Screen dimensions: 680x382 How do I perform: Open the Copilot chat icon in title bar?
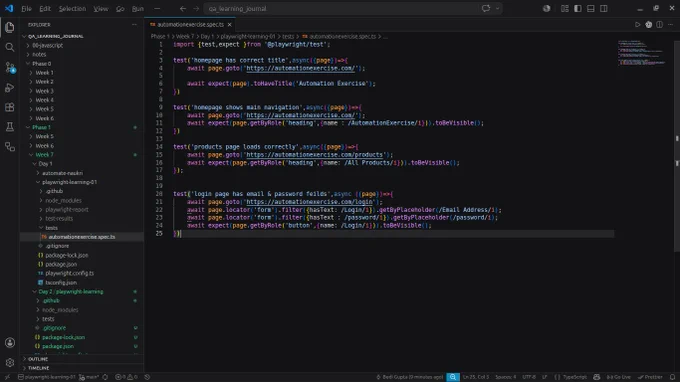tap(486, 9)
